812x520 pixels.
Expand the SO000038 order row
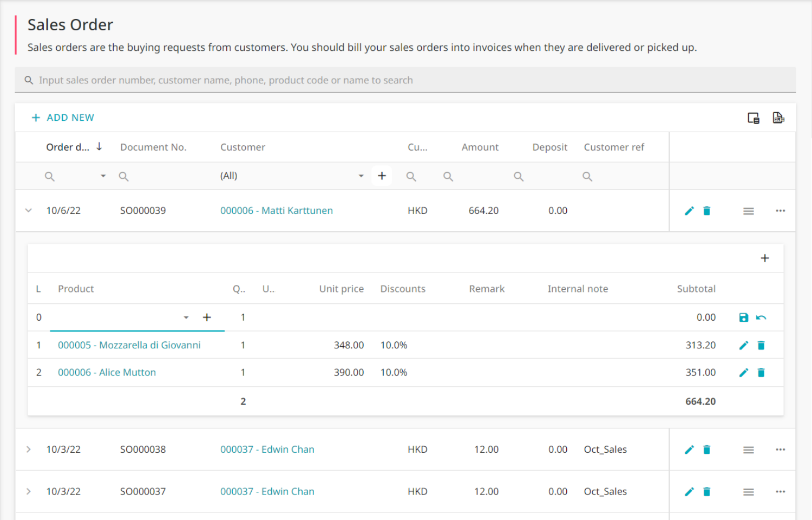point(29,450)
